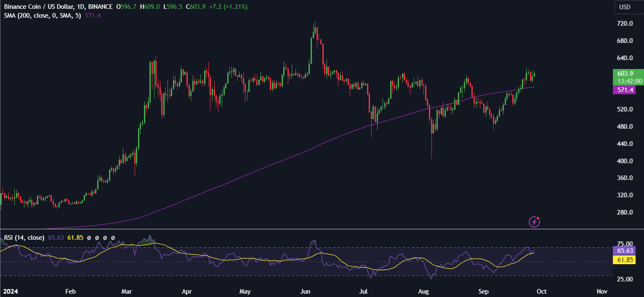Viewport: 644px width, 297px height.
Task: Click the Jul label on time axis
Action: 363,291
